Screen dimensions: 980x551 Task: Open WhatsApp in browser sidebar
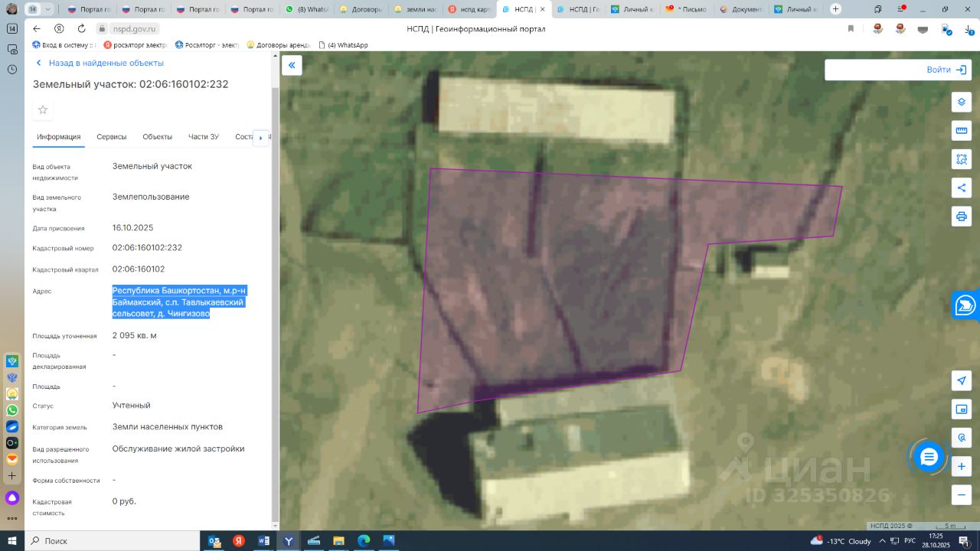coord(12,410)
